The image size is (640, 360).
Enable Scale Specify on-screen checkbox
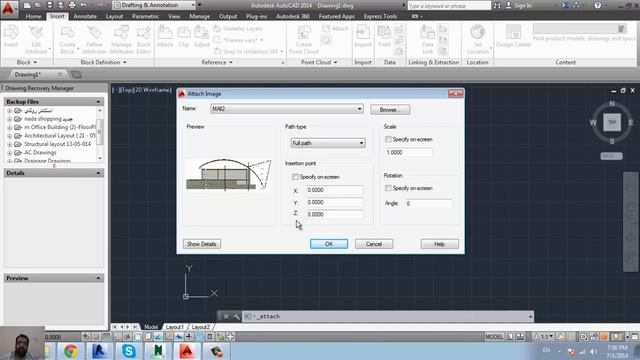388,139
